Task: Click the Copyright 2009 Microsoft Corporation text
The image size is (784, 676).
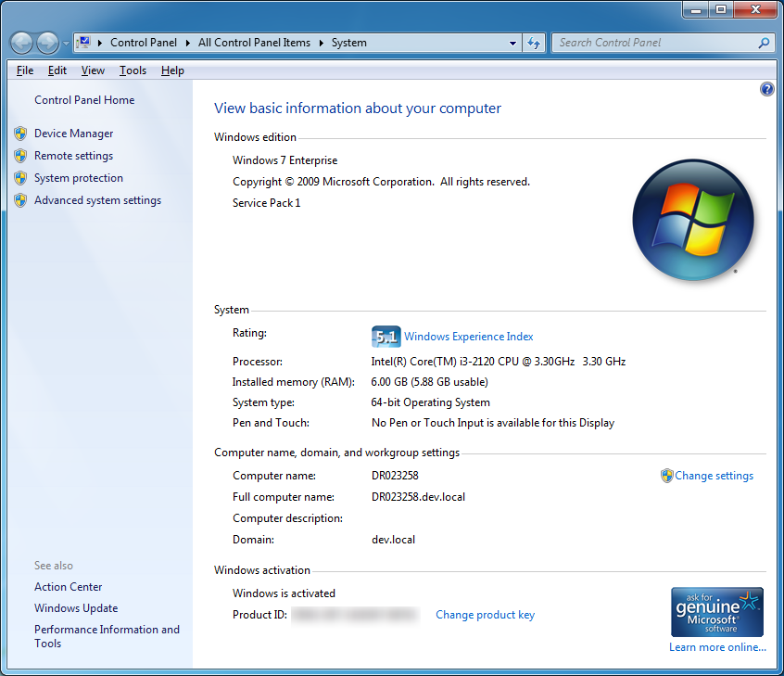Action: pos(381,182)
